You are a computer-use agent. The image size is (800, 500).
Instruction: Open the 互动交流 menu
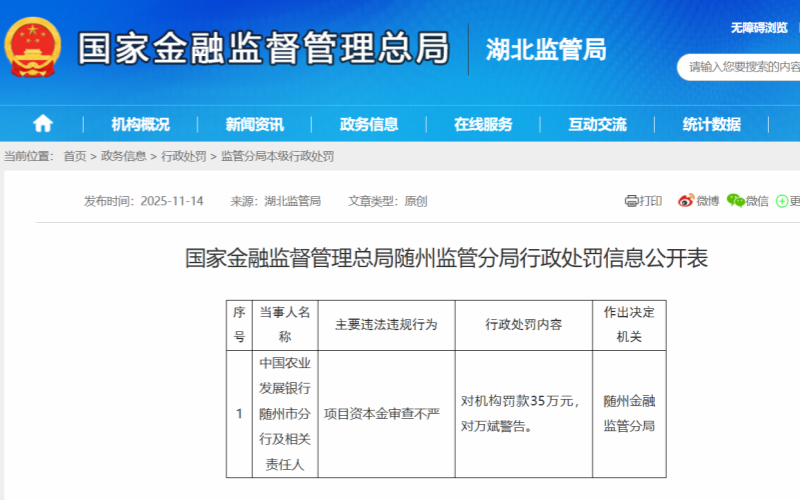click(x=597, y=124)
